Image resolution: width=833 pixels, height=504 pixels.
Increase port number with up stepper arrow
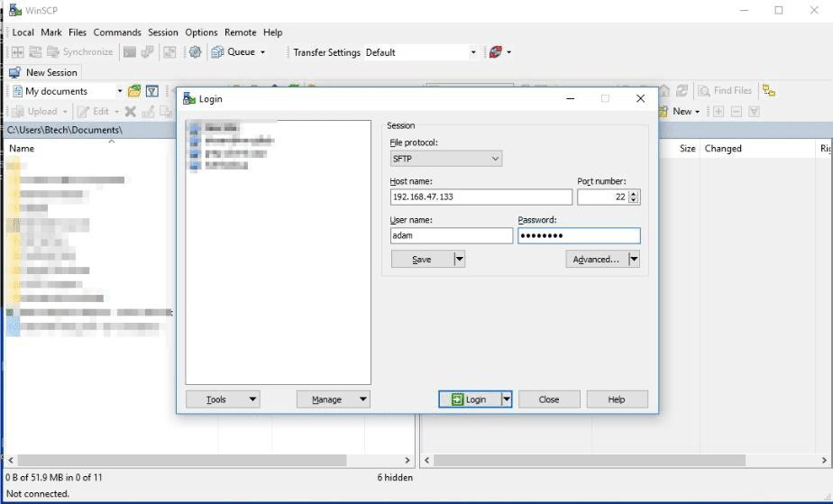pos(633,193)
